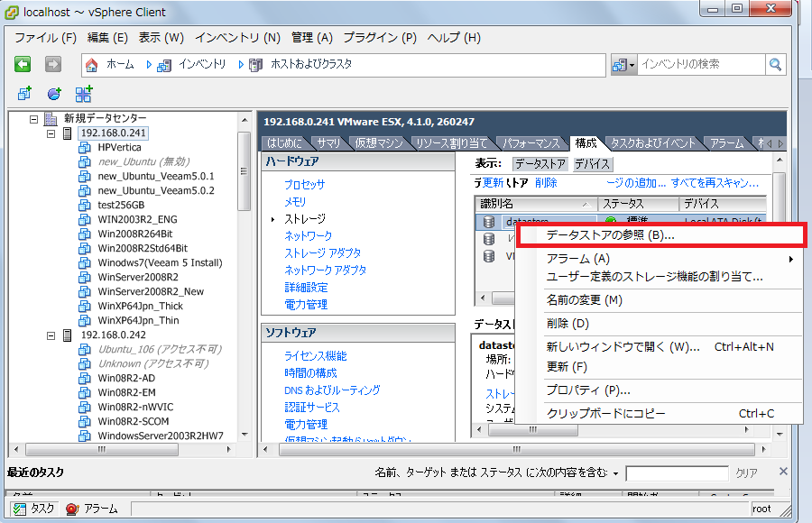
Task: Open the ホーム breadcrumb dropdown arrow
Action: click(149, 65)
